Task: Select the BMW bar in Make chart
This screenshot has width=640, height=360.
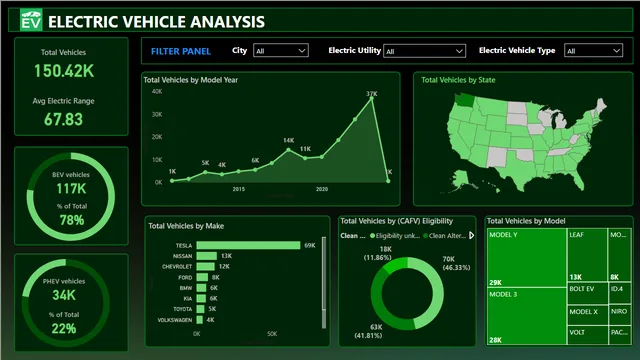Action: pyautogui.click(x=201, y=288)
